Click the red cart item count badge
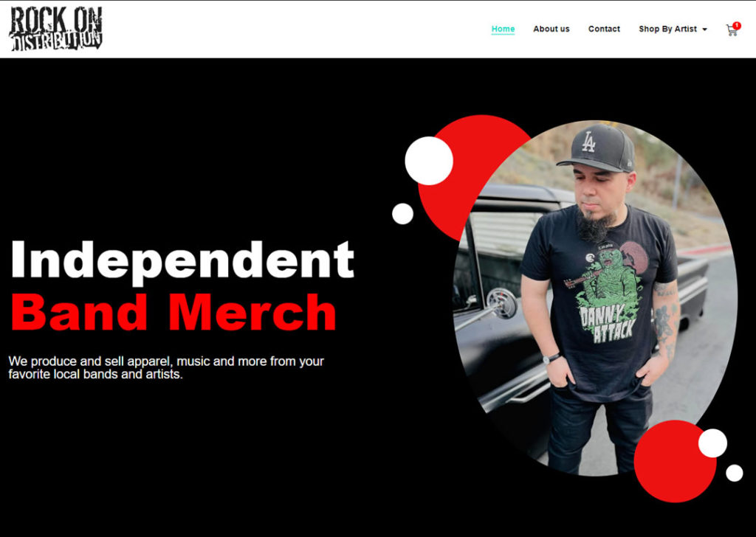This screenshot has width=756, height=537. point(736,26)
